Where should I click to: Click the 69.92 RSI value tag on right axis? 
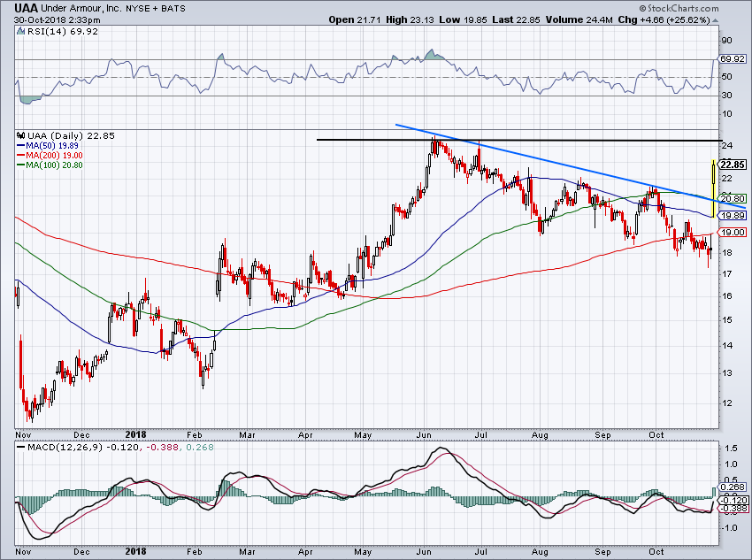pos(733,58)
